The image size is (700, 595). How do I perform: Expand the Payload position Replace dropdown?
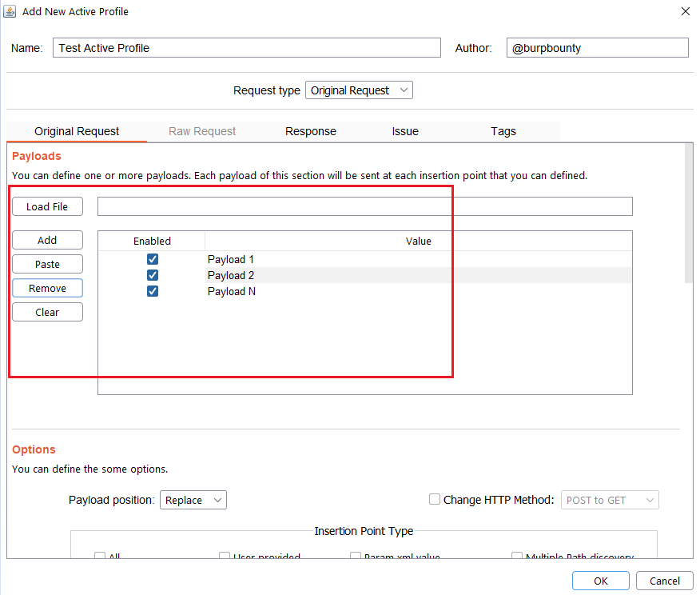193,500
